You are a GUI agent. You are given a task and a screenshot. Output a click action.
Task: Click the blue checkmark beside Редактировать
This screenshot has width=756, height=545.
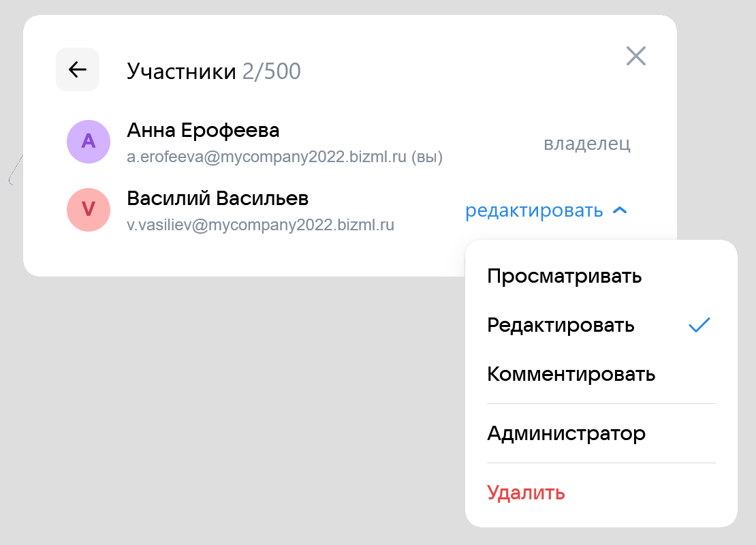click(x=699, y=326)
